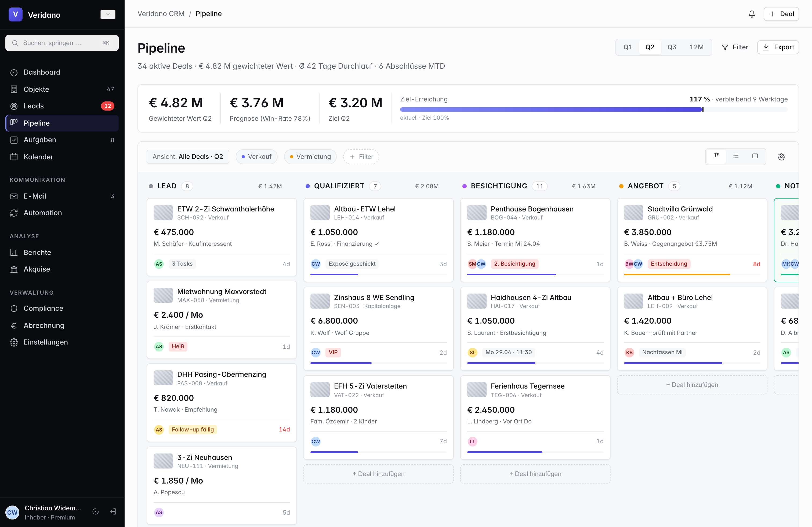Click 2. Besichtigung tag on Penthouse Bogenhausen

click(514, 264)
